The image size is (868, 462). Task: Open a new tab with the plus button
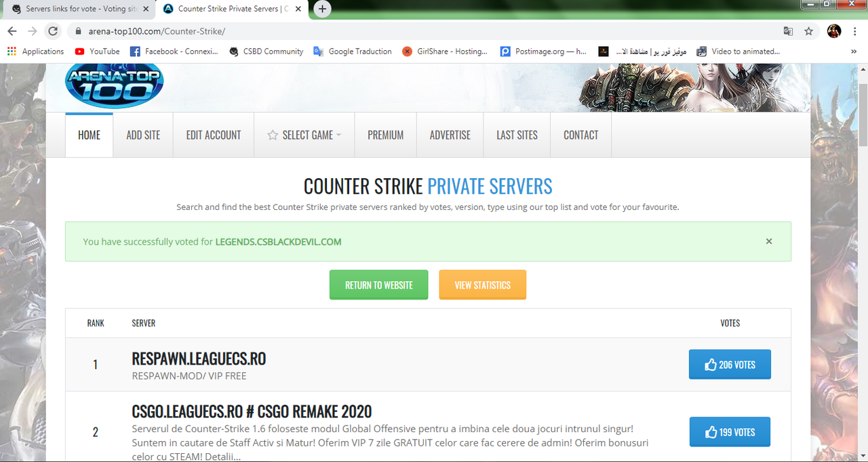tap(323, 9)
